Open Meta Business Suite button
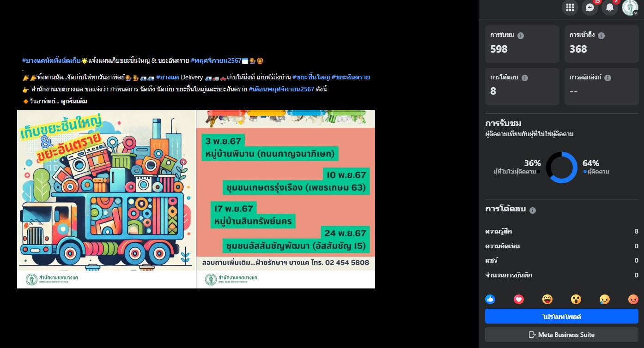 (561, 335)
